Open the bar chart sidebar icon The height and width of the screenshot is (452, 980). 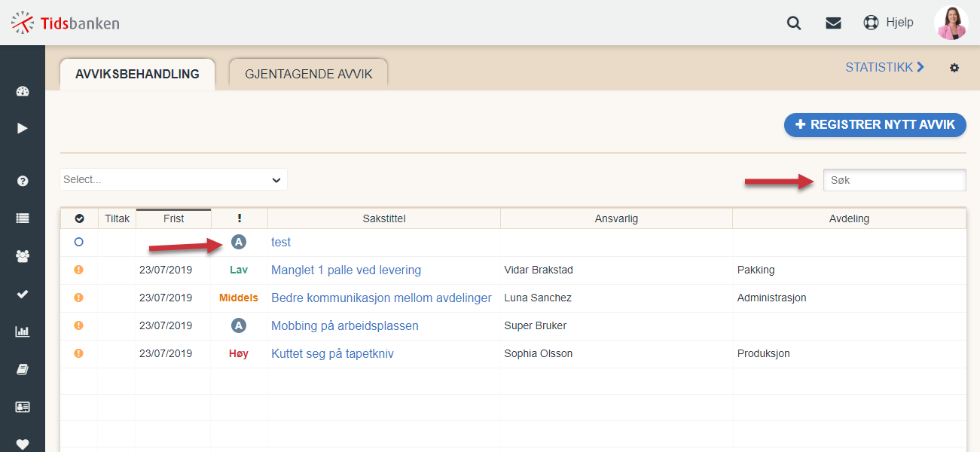[22, 331]
